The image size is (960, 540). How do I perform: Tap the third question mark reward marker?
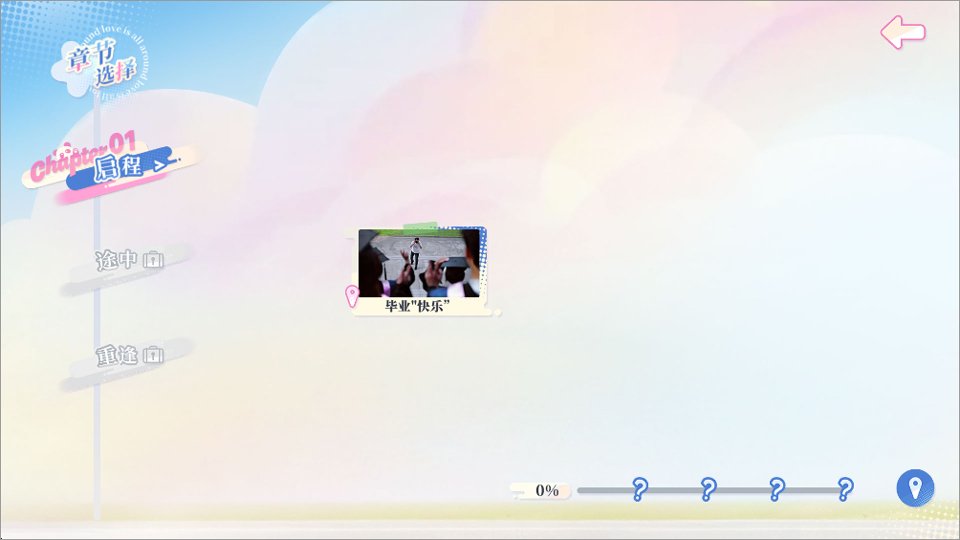[x=776, y=489]
